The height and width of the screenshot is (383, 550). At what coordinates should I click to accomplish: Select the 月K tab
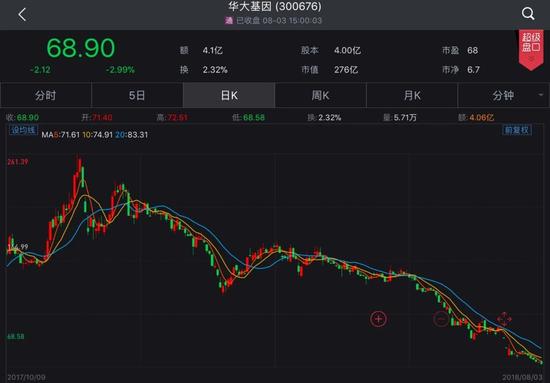412,95
